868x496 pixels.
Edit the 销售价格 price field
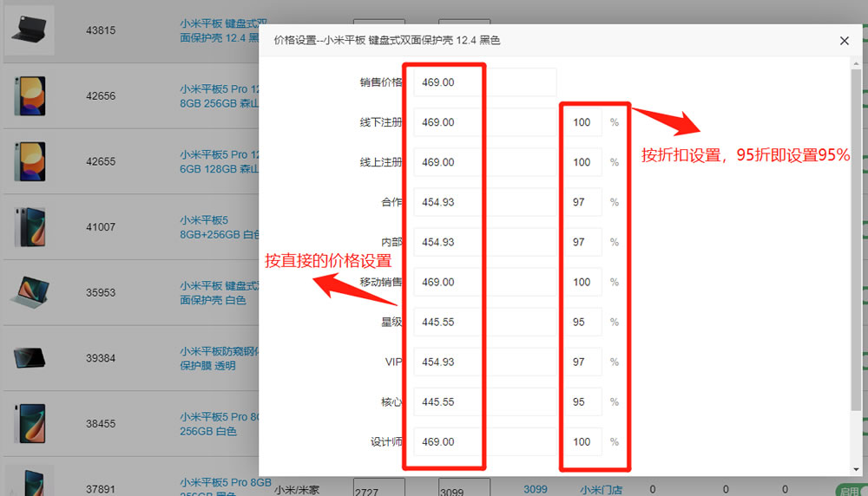coord(485,82)
